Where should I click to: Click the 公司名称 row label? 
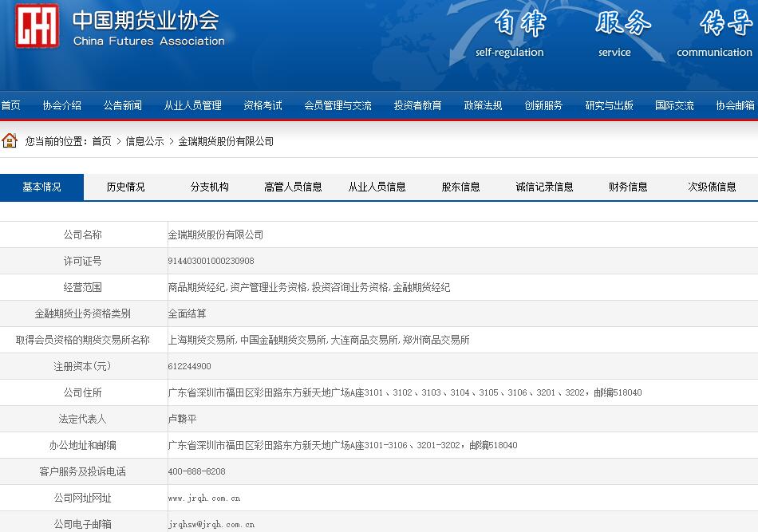[x=83, y=234]
